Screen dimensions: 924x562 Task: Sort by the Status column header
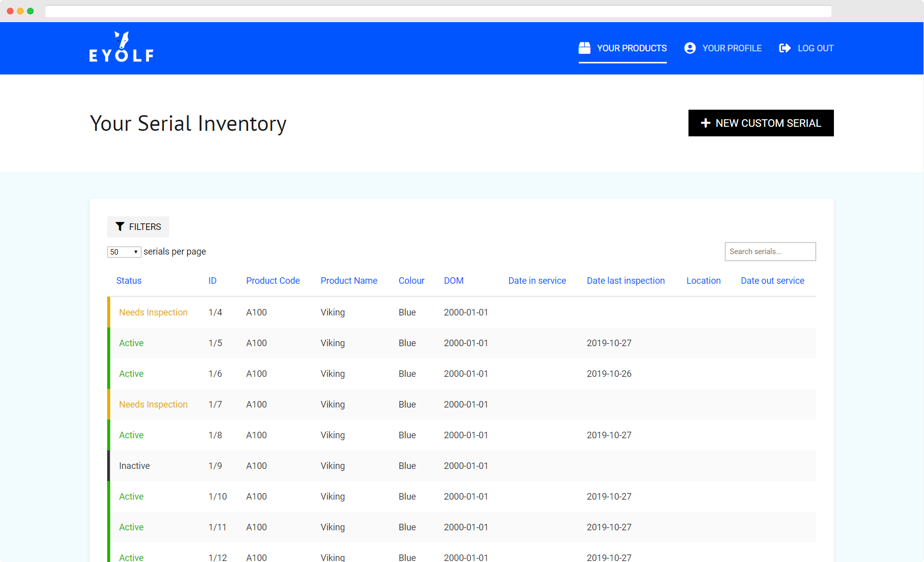(129, 280)
